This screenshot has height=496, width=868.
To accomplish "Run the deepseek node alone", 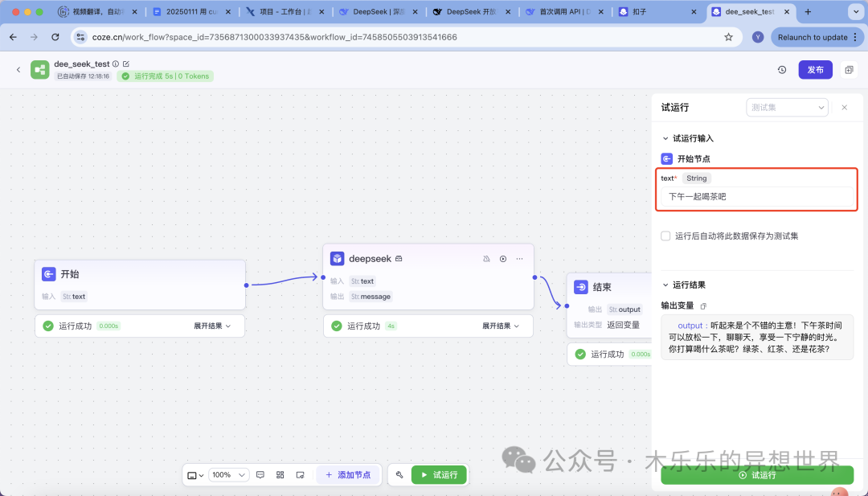I will (502, 259).
